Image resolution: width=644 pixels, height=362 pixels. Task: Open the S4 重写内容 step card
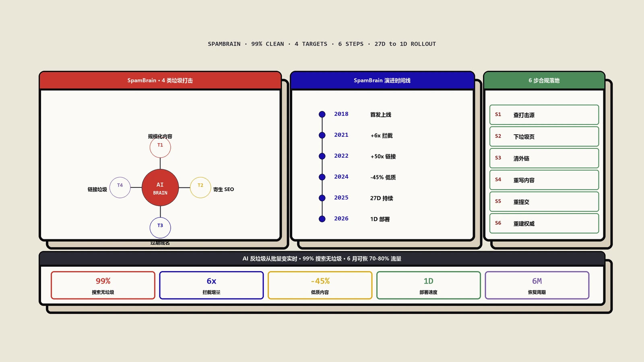pyautogui.click(x=544, y=180)
